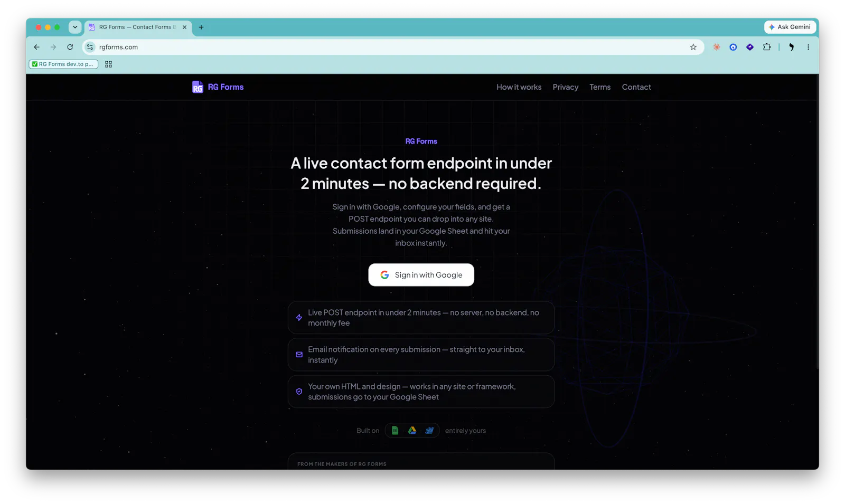Image resolution: width=845 pixels, height=504 pixels.
Task: Open the How it works nav link
Action: coord(519,87)
